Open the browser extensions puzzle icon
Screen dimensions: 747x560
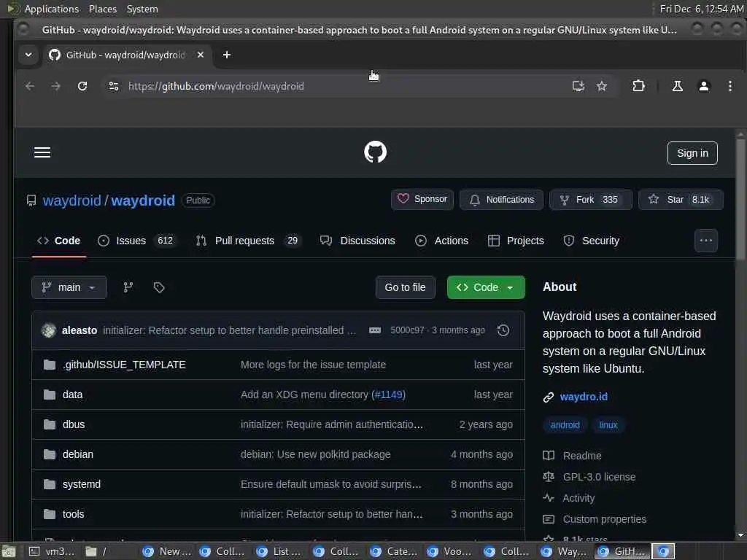click(638, 86)
